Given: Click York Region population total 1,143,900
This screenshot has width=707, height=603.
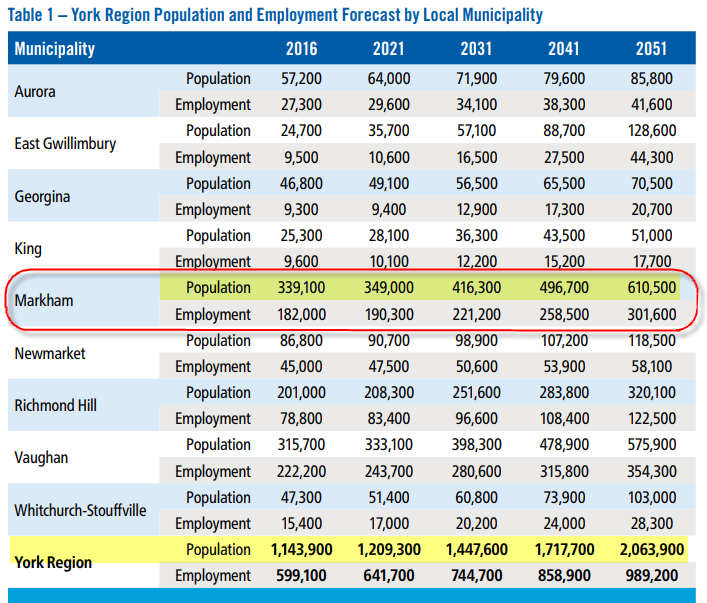Looking at the screenshot, I should point(301,550).
